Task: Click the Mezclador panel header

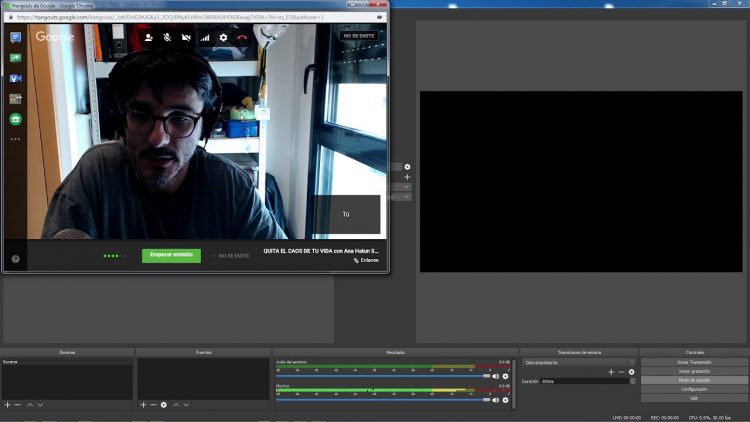Action: pos(396,352)
